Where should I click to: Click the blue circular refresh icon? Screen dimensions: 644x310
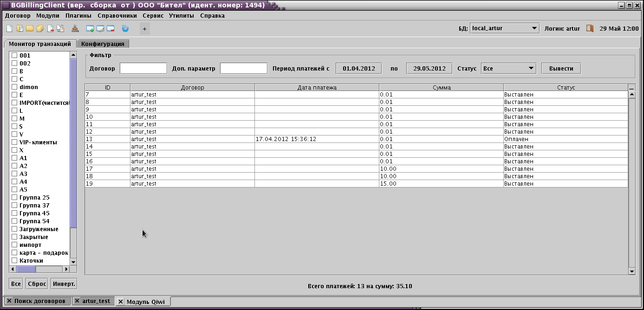(x=125, y=29)
